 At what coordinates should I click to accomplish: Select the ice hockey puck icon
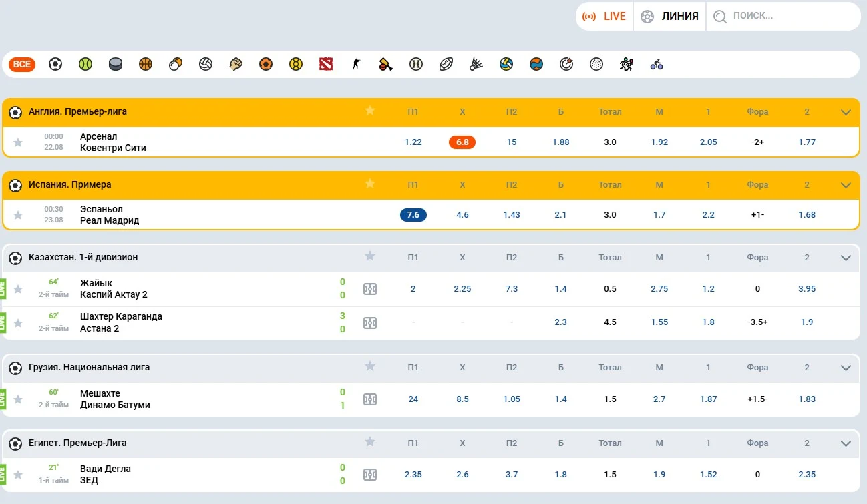116,64
